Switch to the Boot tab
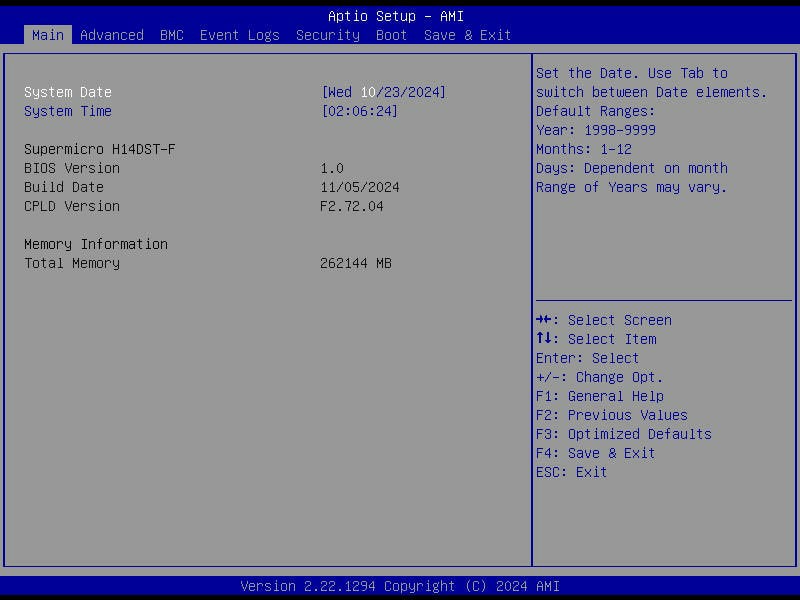800x600 pixels. pyautogui.click(x=390, y=35)
